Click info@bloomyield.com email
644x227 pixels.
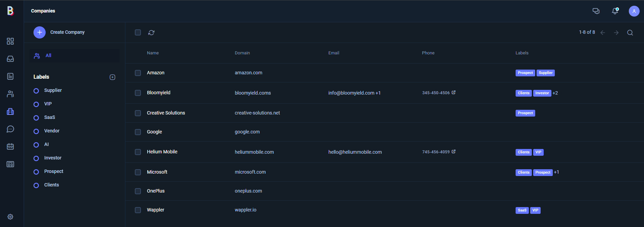(x=351, y=93)
